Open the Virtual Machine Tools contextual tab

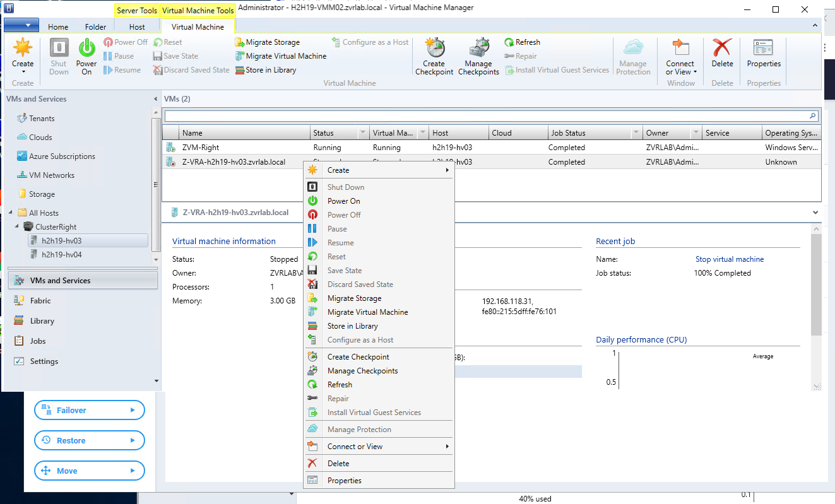tap(198, 11)
